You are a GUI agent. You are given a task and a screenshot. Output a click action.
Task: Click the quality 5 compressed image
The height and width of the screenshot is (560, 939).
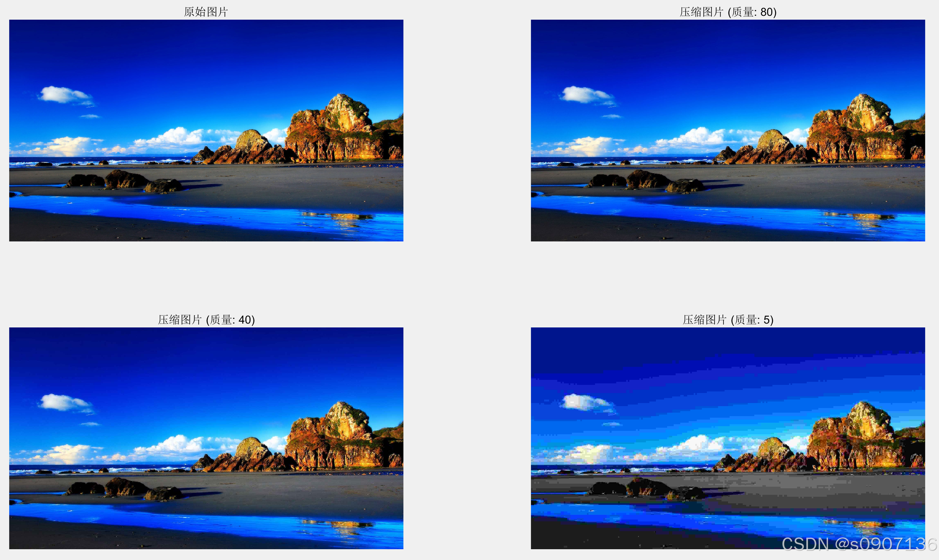728,438
